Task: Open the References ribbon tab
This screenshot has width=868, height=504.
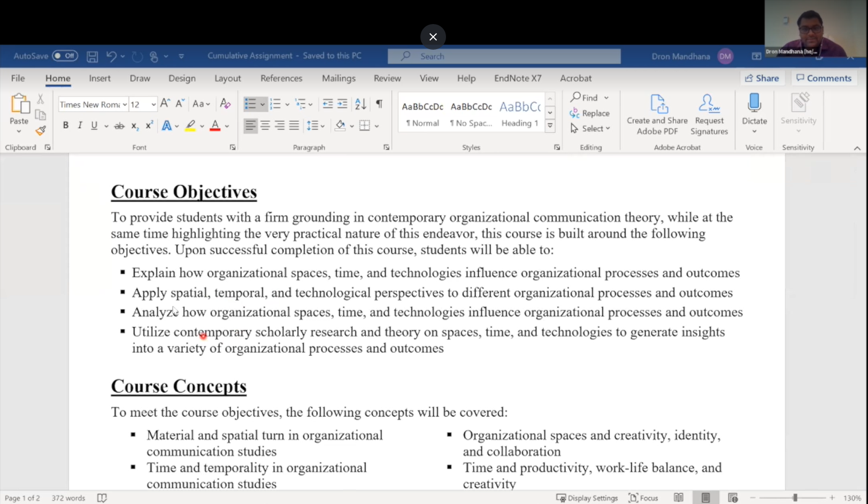Action: 281,79
